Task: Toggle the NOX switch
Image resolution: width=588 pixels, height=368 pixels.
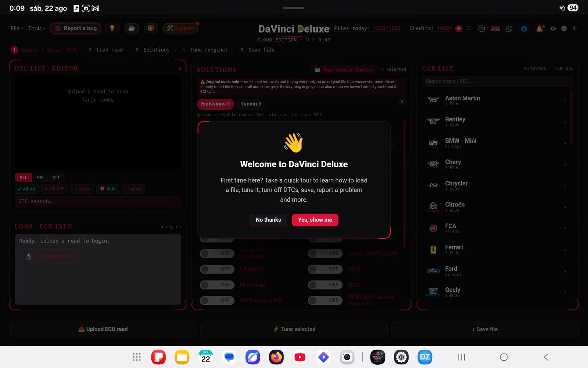Action: click(x=325, y=285)
